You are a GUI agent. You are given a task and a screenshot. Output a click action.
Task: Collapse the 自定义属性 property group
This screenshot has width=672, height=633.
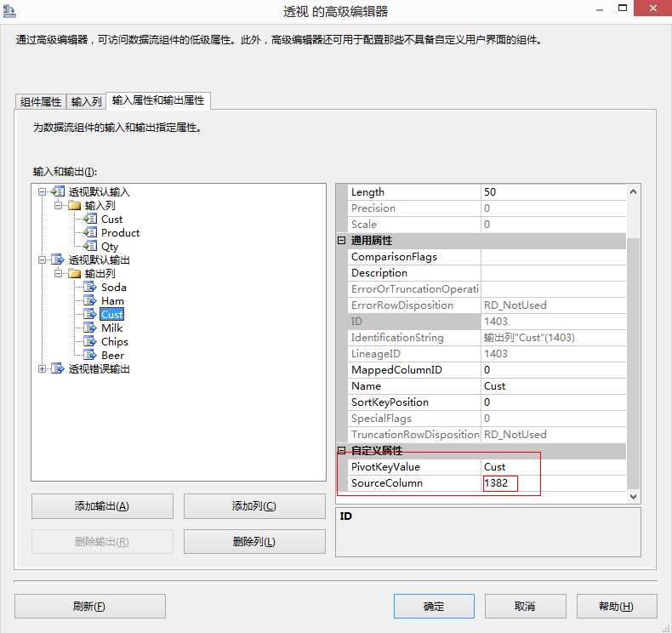tap(342, 450)
